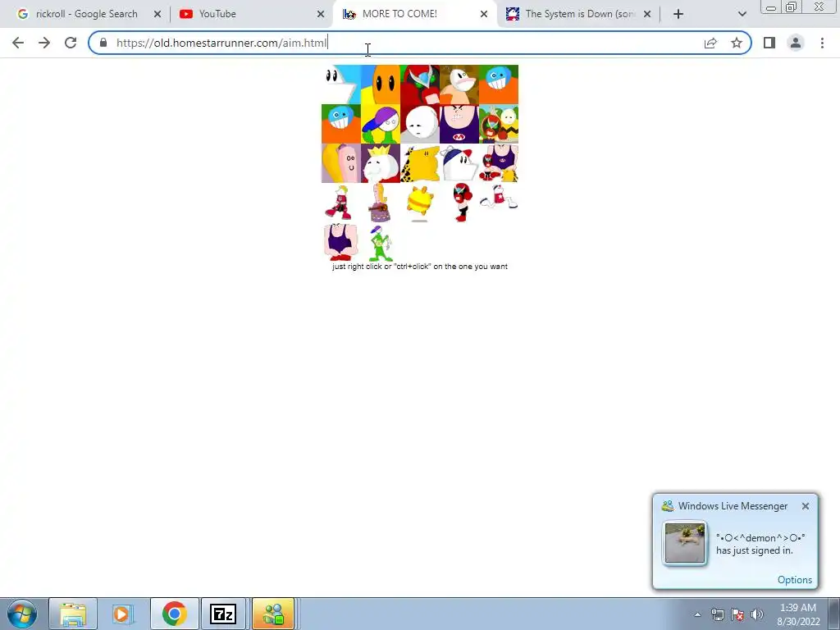Select the orange Pom Pom face icon
This screenshot has width=840, height=630.
tap(381, 84)
